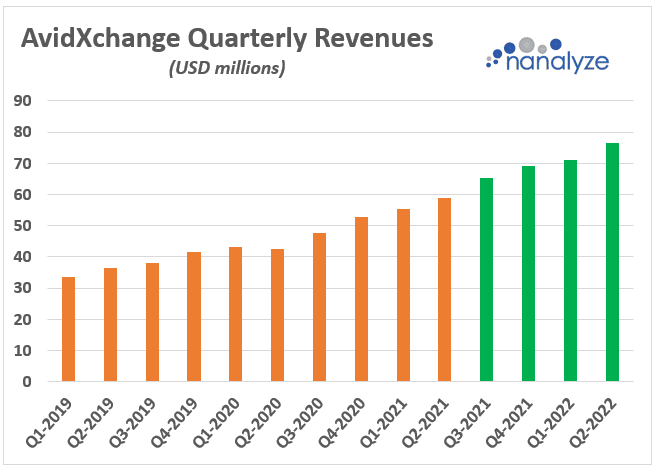Screen dimensions: 658x470
Task: Select the Q1-2021 orange bar
Action: pyautogui.click(x=403, y=295)
